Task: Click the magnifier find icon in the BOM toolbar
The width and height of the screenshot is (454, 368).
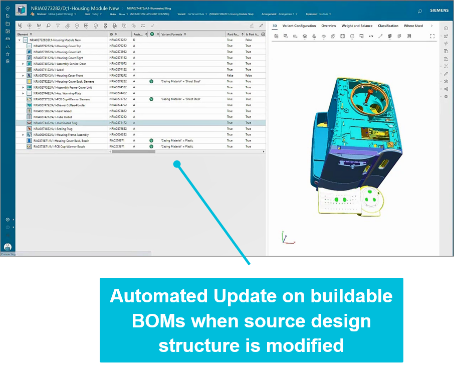Action: point(48,26)
